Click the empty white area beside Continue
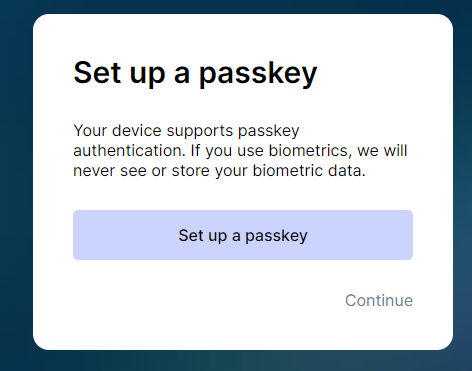This screenshot has width=472, height=371. [200, 300]
